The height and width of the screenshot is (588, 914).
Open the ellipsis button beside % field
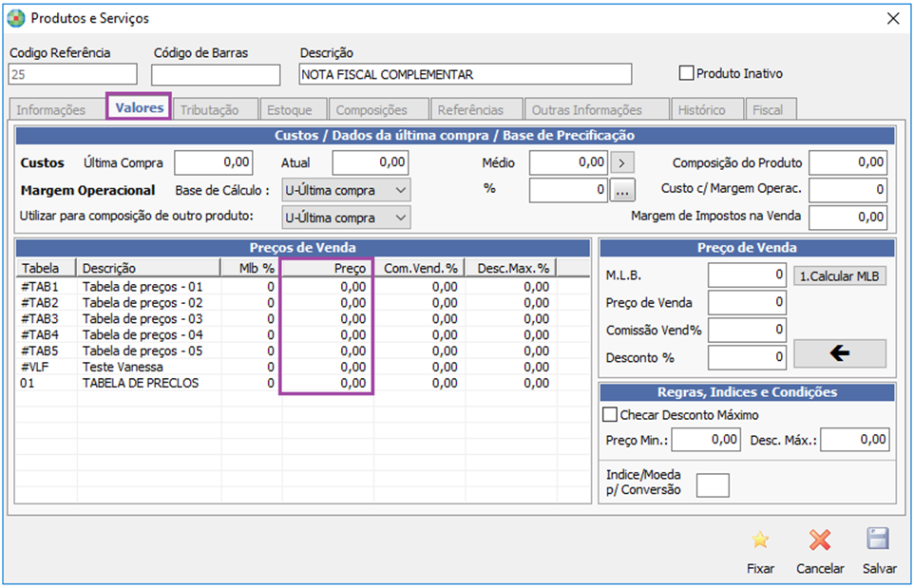coord(621,190)
